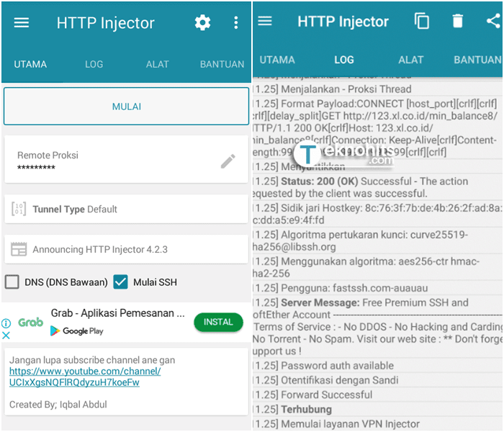Select 'Pengguna: fastssh.com-auauau' log line
The height and width of the screenshot is (432, 504).
pos(378,288)
